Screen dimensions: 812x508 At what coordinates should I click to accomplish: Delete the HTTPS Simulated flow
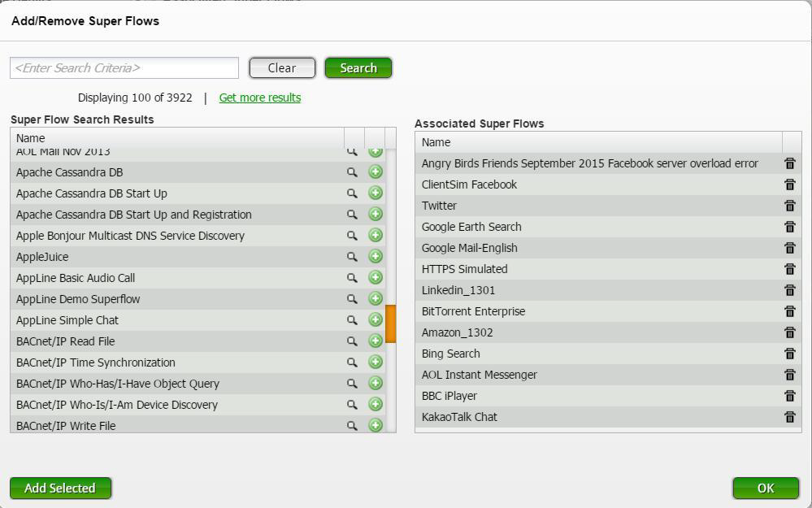[789, 269]
